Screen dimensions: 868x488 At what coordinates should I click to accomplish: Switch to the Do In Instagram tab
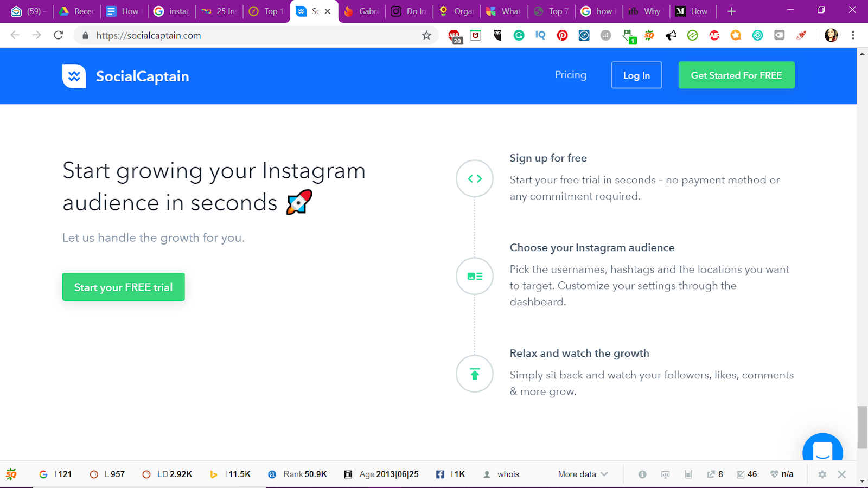point(409,11)
